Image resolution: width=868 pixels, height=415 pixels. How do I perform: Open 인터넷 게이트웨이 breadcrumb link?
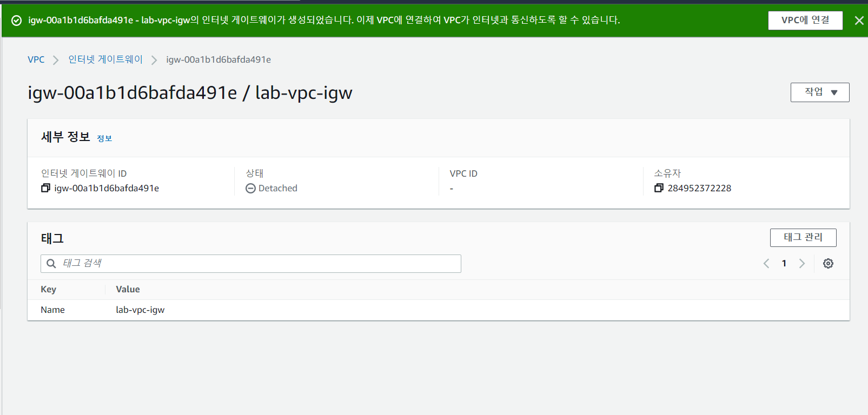105,59
